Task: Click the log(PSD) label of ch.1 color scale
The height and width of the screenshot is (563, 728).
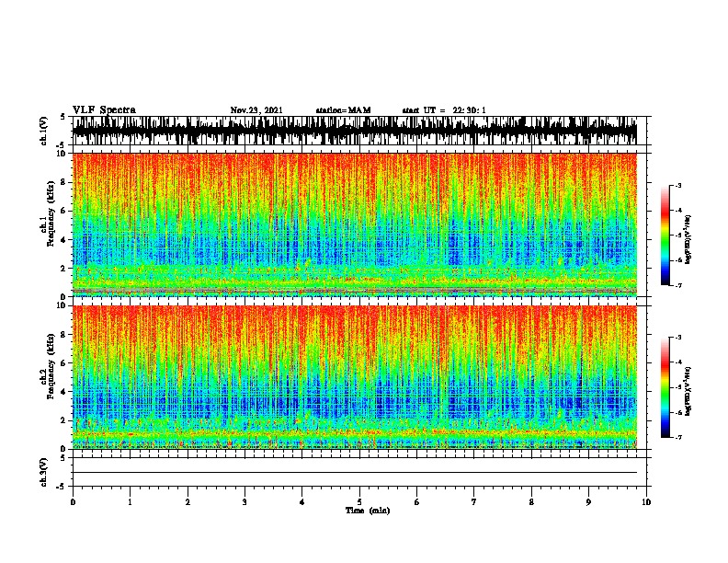Action: tap(688, 240)
